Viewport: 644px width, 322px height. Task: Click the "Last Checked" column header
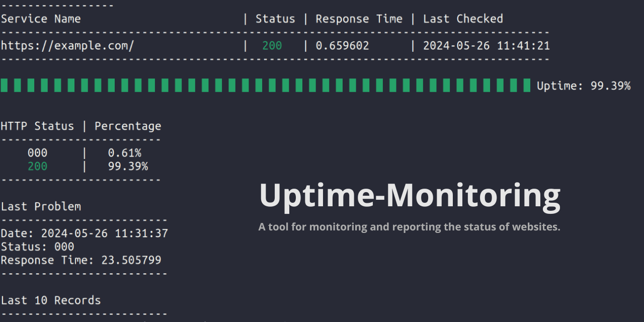463,19
